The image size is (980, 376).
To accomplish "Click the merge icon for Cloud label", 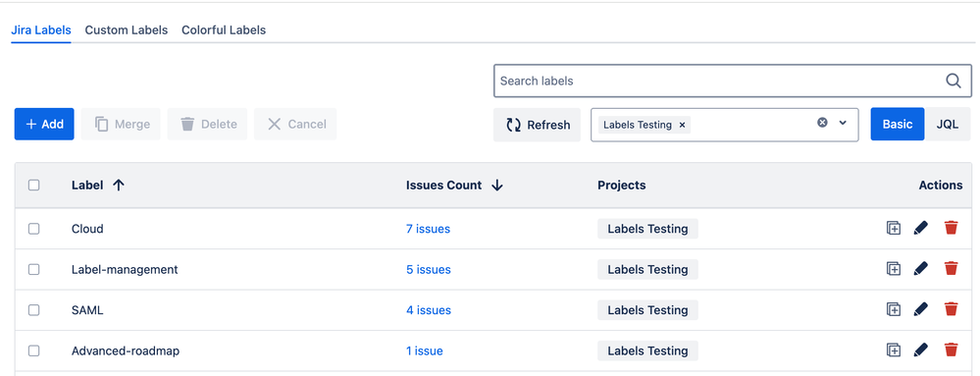I will 894,229.
